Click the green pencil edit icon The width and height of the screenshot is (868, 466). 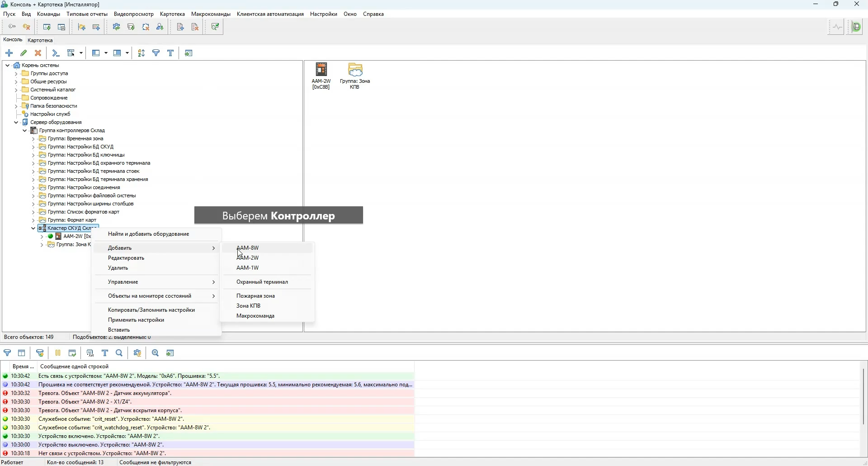[24, 53]
